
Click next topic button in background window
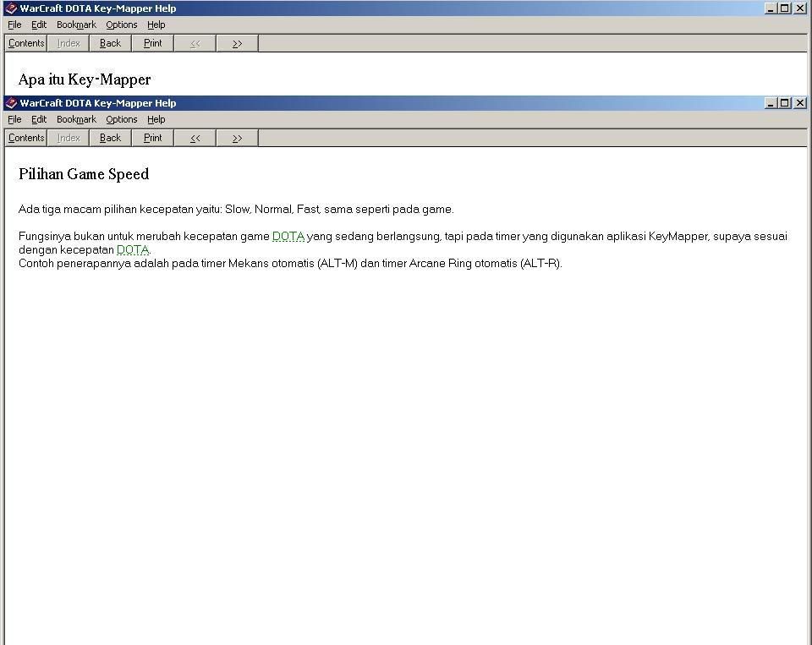[x=237, y=43]
